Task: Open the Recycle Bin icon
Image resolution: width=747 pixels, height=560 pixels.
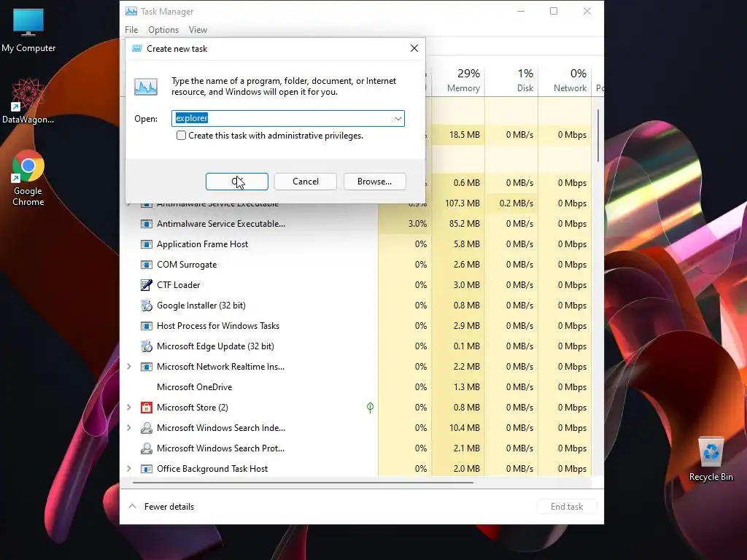Action: (x=711, y=459)
